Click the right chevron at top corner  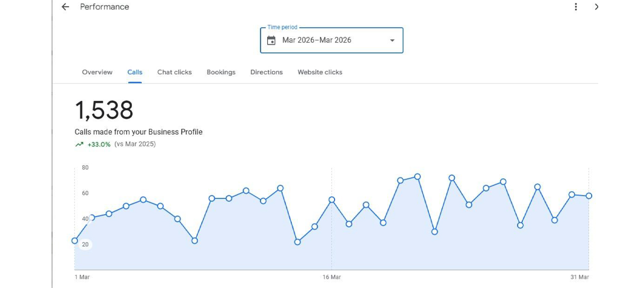[x=597, y=7]
